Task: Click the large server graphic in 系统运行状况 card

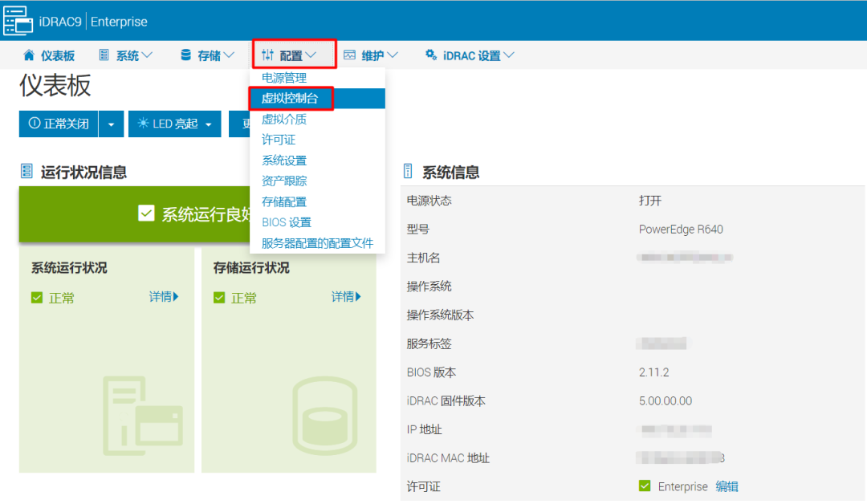Action: click(x=143, y=416)
